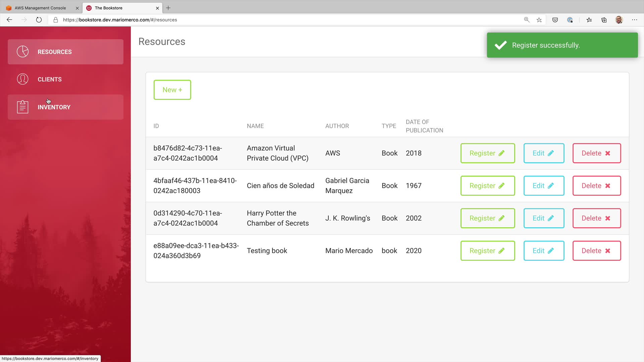Delete Harry Potter Chamber of Secrets row
This screenshot has height=362, width=644.
(596, 218)
